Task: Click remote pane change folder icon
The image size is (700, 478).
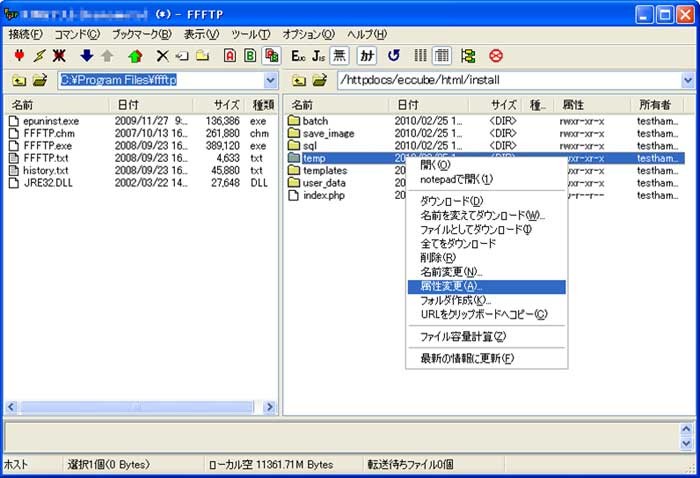Action: pos(320,81)
